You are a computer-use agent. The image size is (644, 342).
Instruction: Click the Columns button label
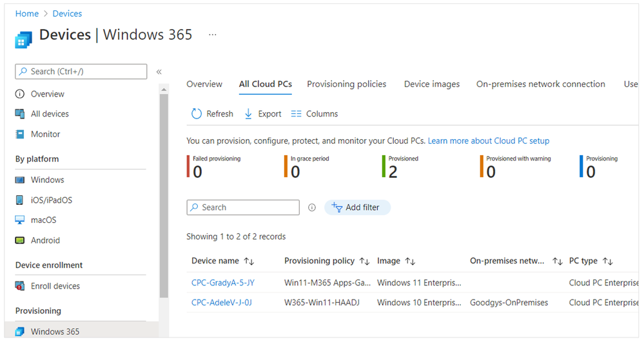(322, 114)
